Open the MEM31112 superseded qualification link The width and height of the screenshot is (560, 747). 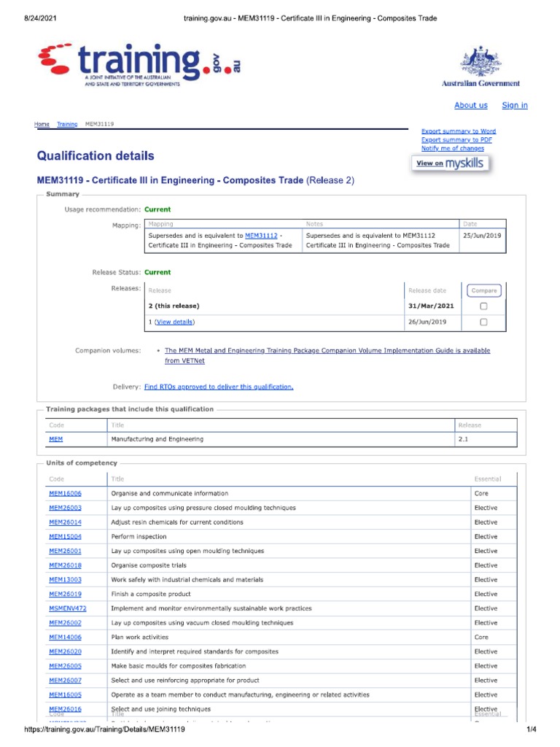pos(261,236)
